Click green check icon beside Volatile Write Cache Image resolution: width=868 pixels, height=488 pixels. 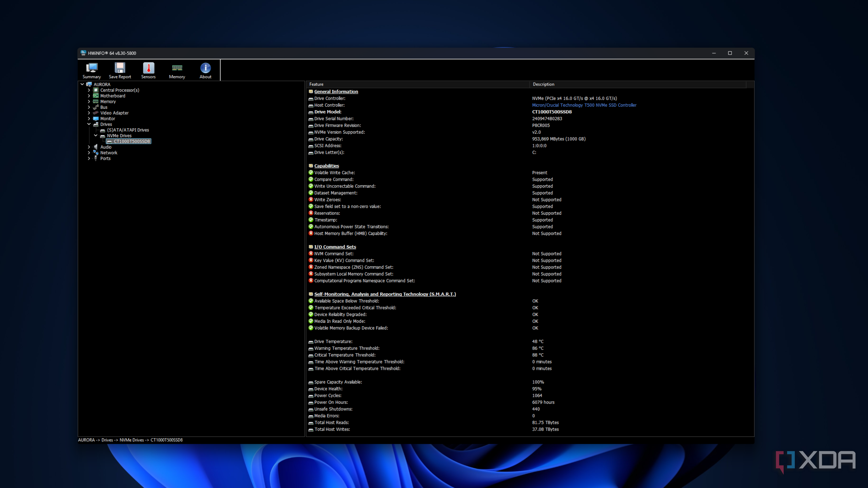311,172
